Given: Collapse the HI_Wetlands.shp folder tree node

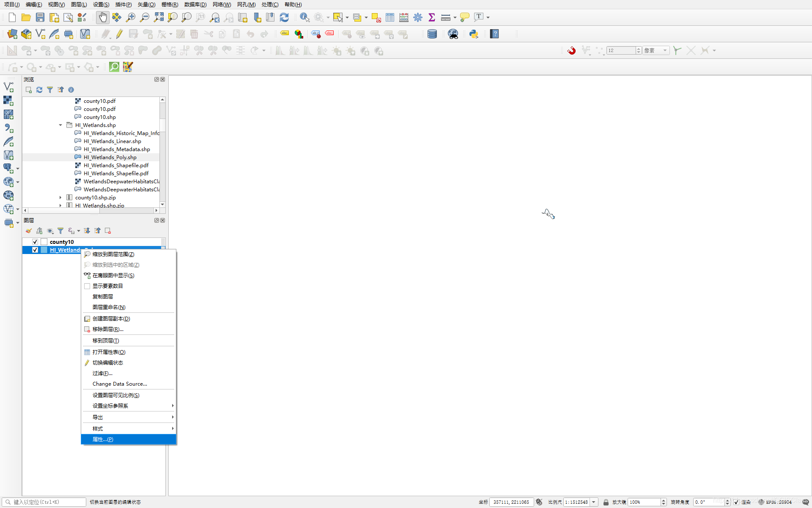Looking at the screenshot, I should click(x=60, y=125).
